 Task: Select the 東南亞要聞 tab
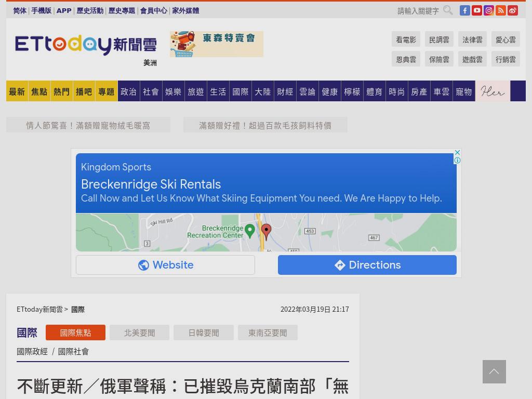(268, 332)
